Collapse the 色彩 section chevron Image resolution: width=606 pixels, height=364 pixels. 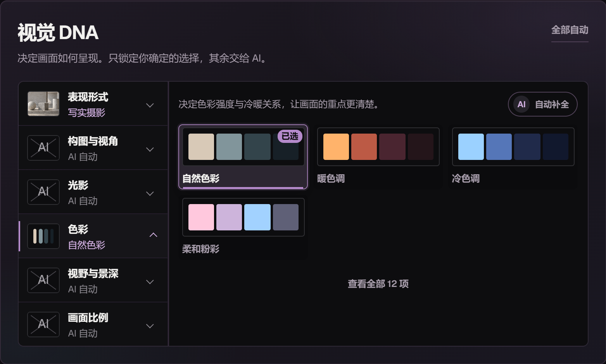pyautogui.click(x=154, y=235)
